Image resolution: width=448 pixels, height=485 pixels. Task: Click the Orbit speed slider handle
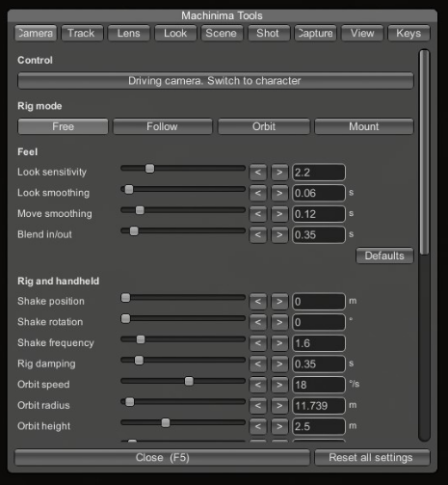(x=189, y=381)
